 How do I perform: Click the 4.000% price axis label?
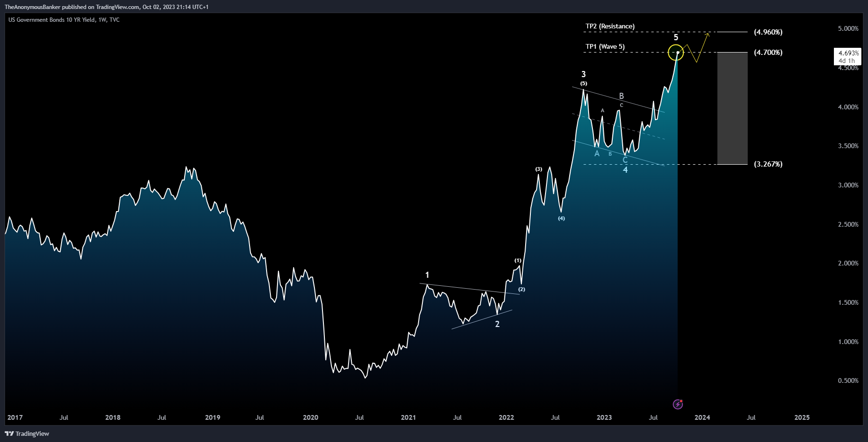[848, 107]
